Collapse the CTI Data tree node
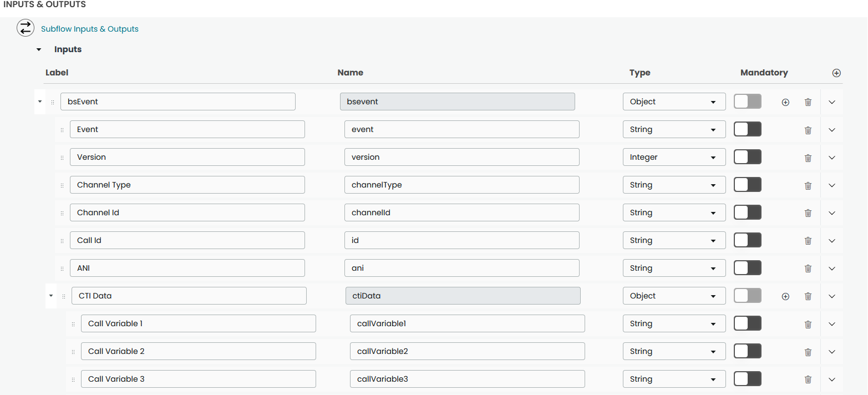The height and width of the screenshot is (395, 868). [x=51, y=296]
